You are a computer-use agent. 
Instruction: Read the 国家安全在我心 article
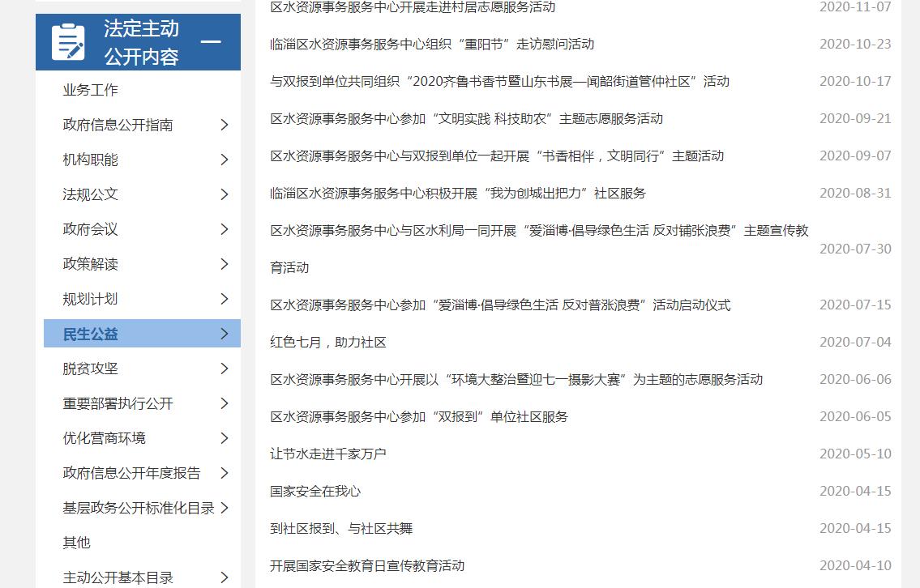coord(315,491)
